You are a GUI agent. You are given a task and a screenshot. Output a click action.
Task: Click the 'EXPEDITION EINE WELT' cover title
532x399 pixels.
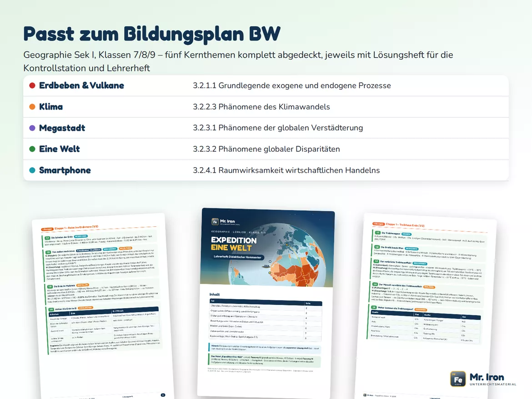(233, 244)
